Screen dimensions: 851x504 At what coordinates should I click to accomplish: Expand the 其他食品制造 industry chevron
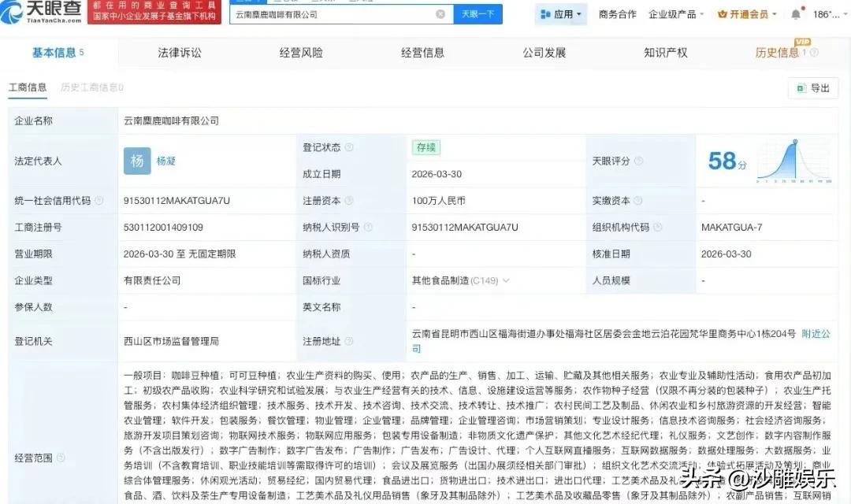[x=507, y=280]
